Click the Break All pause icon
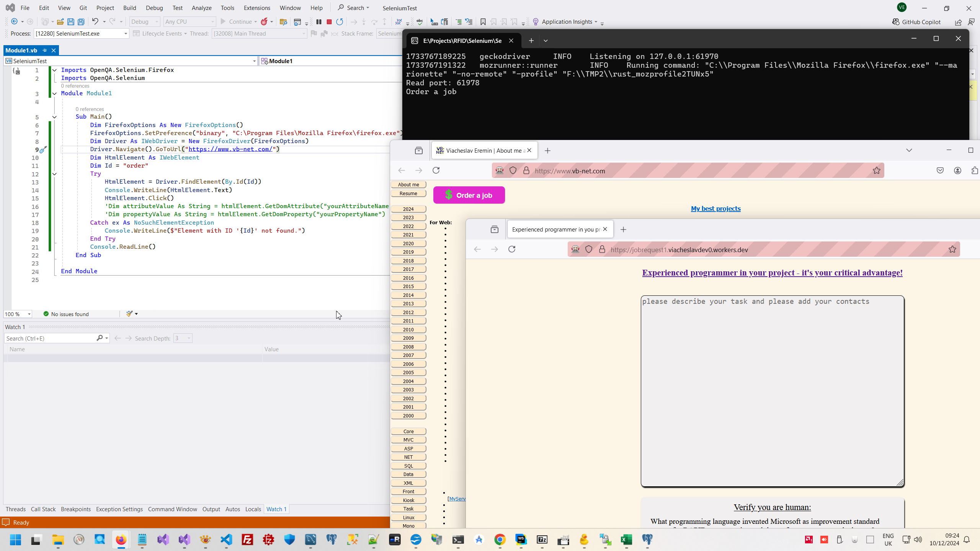 [x=318, y=22]
